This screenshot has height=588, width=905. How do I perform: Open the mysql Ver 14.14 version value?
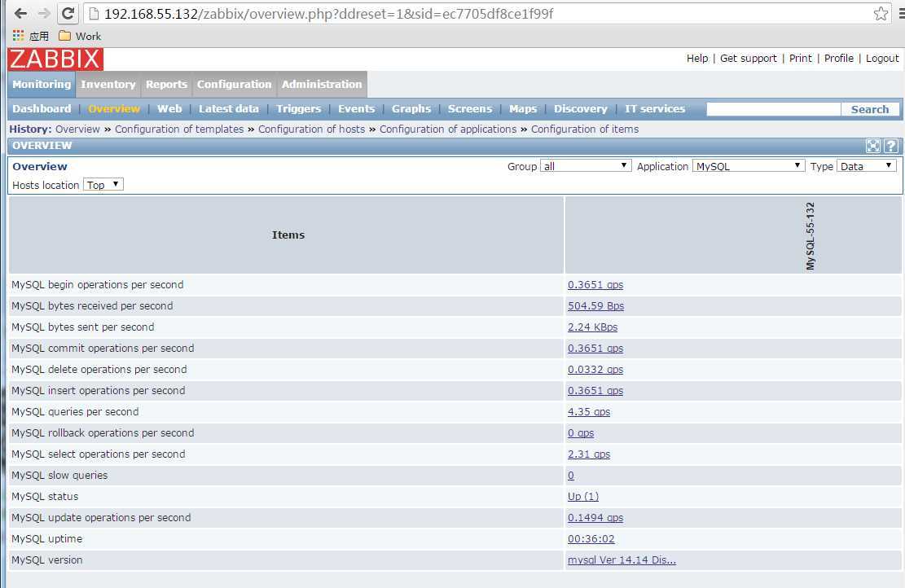point(622,560)
